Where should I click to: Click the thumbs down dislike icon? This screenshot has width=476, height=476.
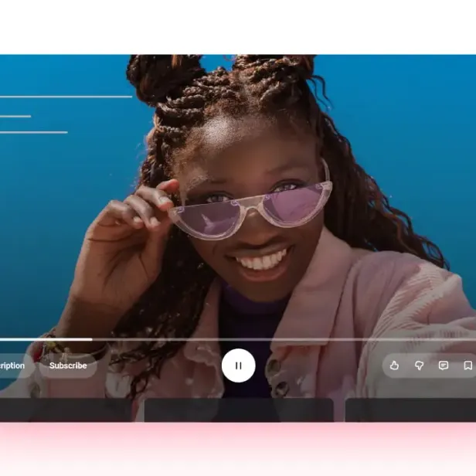pos(419,365)
